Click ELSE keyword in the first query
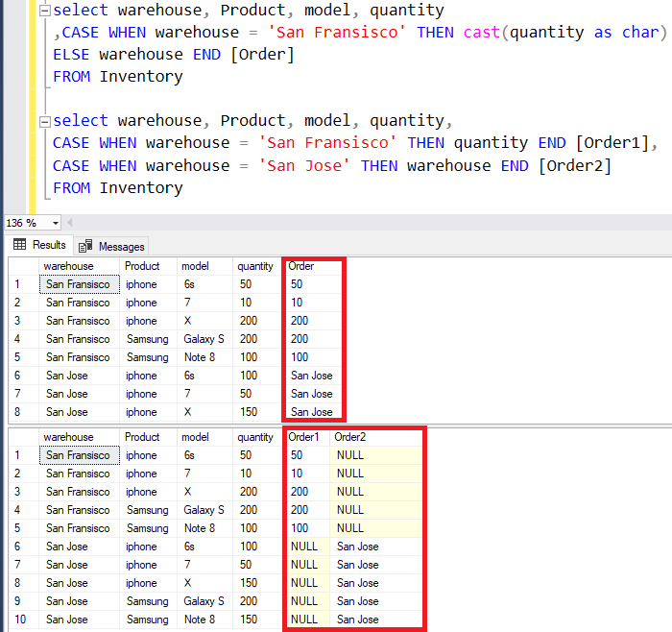 71,55
